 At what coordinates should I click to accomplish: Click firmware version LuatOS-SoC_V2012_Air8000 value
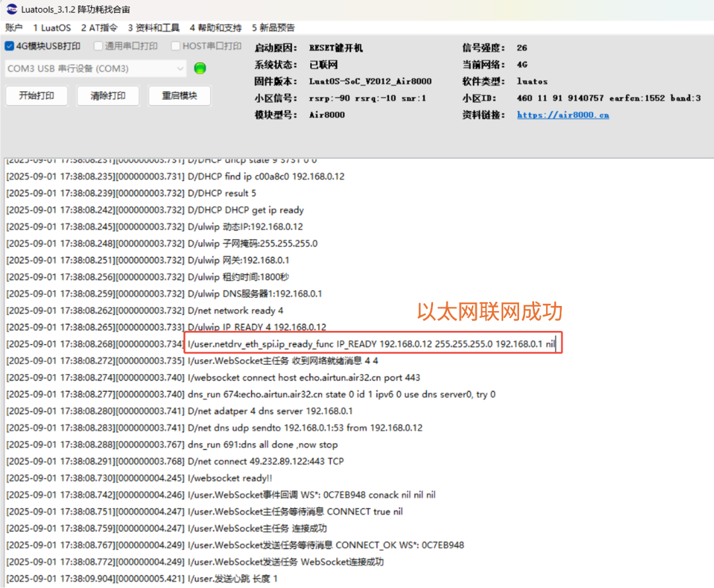tap(370, 81)
